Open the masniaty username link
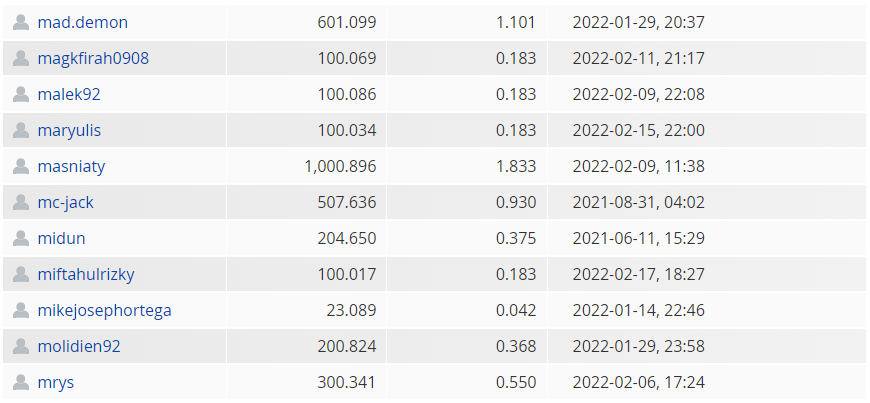Screen dimensions: 870x403 coord(71,167)
